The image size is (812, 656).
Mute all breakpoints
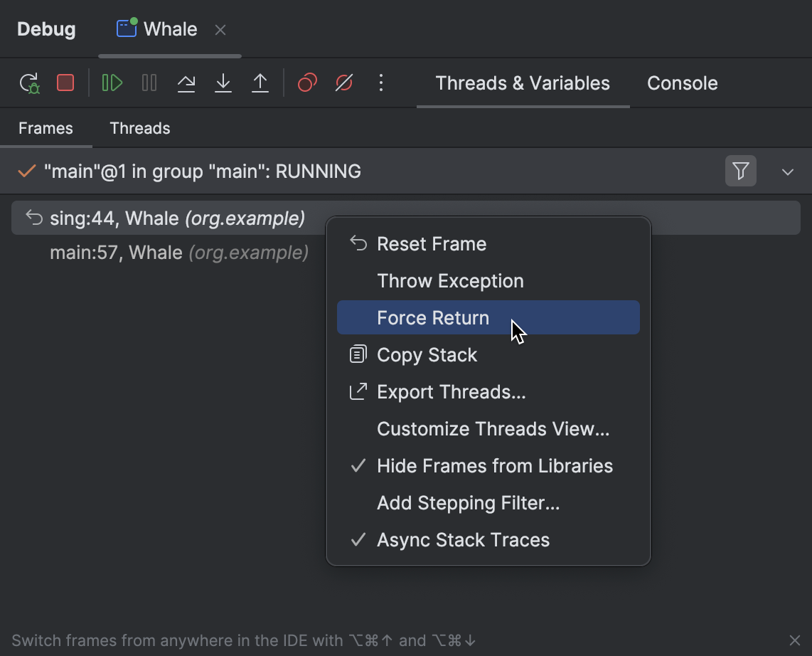coord(344,83)
